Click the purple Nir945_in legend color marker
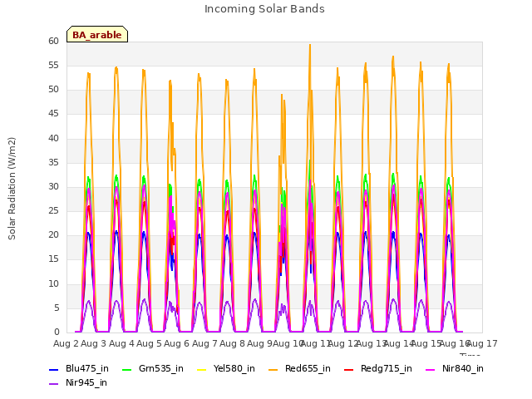The image size is (532, 399). (53, 384)
